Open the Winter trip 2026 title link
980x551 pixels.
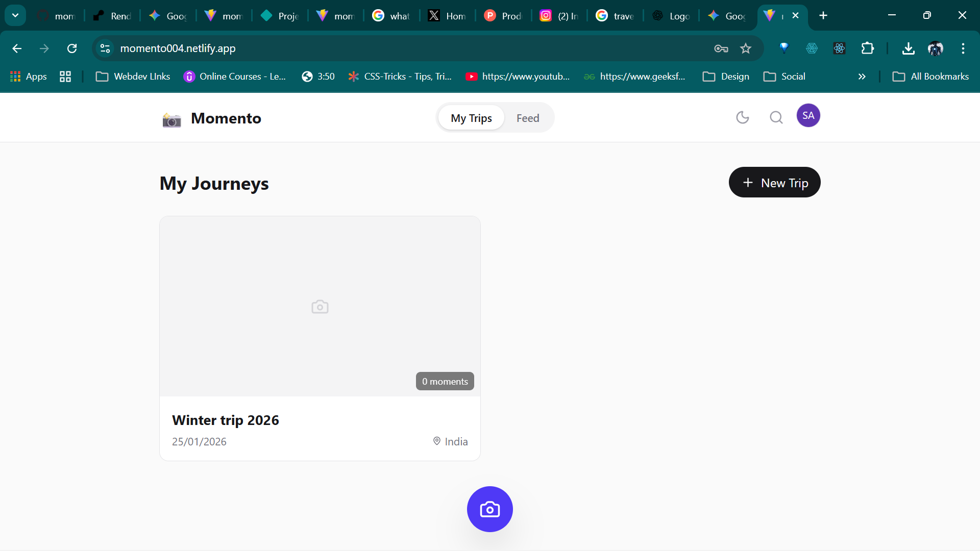click(225, 420)
